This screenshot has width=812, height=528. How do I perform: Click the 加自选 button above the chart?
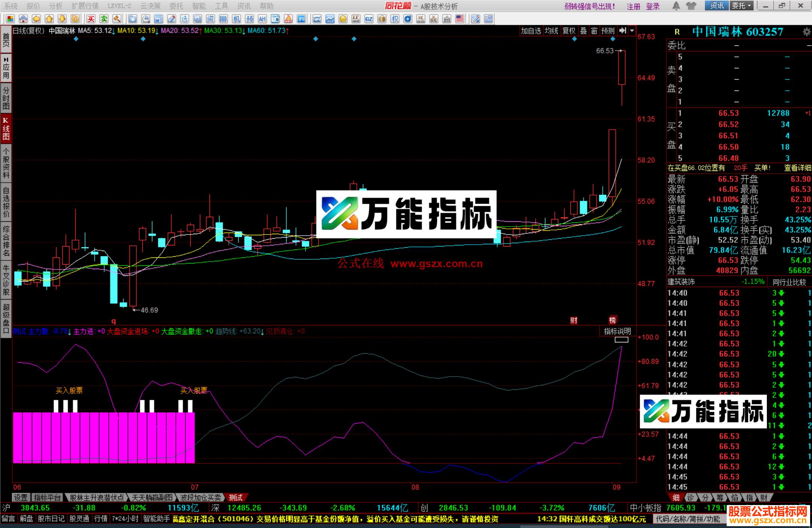pyautogui.click(x=531, y=32)
